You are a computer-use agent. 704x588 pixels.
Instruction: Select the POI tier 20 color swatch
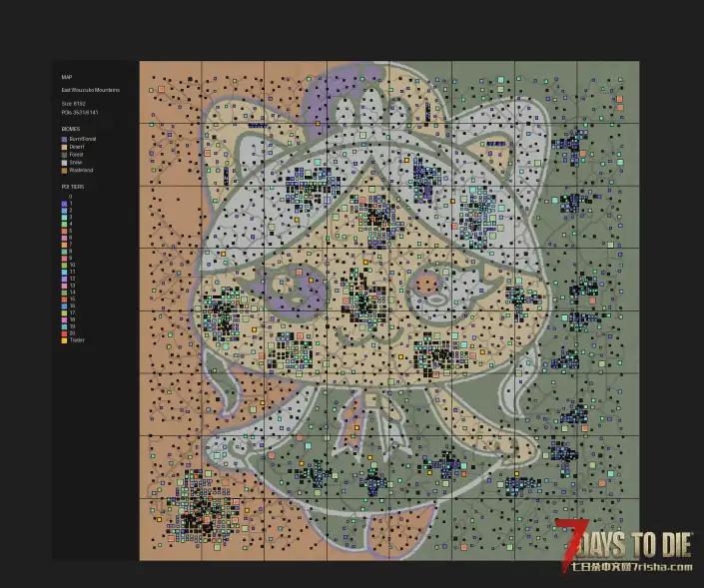tap(64, 333)
